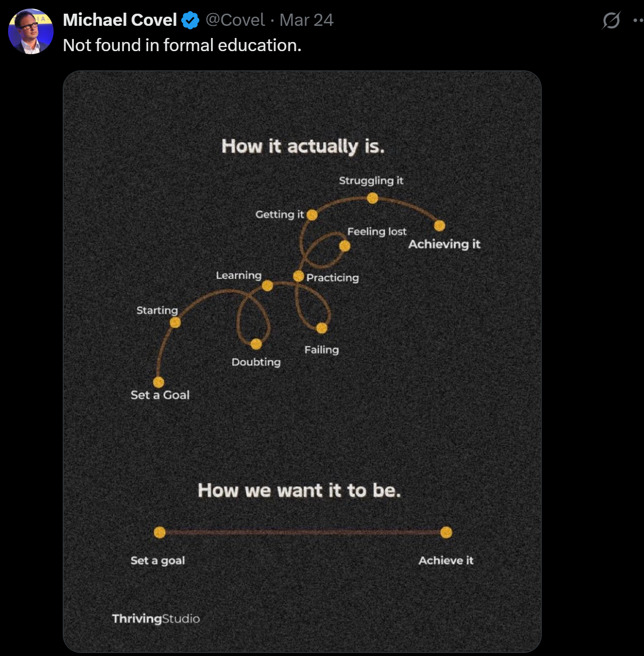Click the yellow dot left of 'Practicing'
644x656 pixels.
(298, 276)
